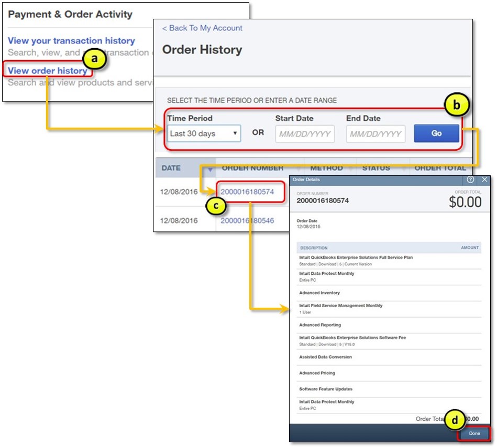Select the Advanced Pricing row
497x448 pixels.
[x=389, y=373]
